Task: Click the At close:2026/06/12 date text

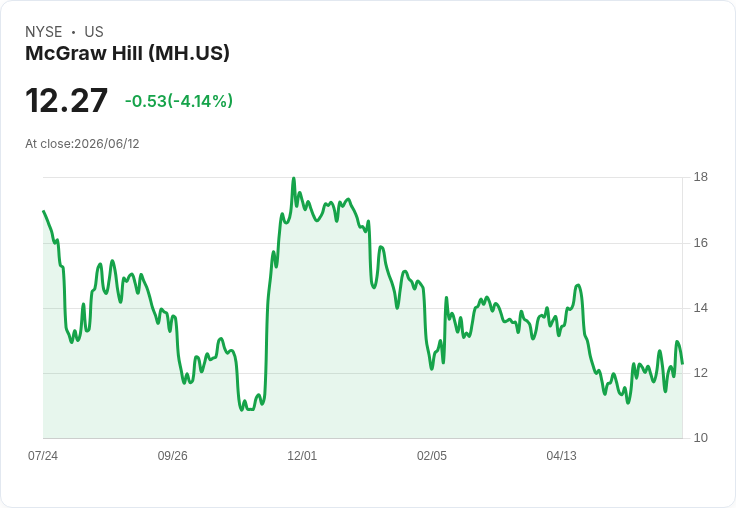Action: pyautogui.click(x=82, y=144)
